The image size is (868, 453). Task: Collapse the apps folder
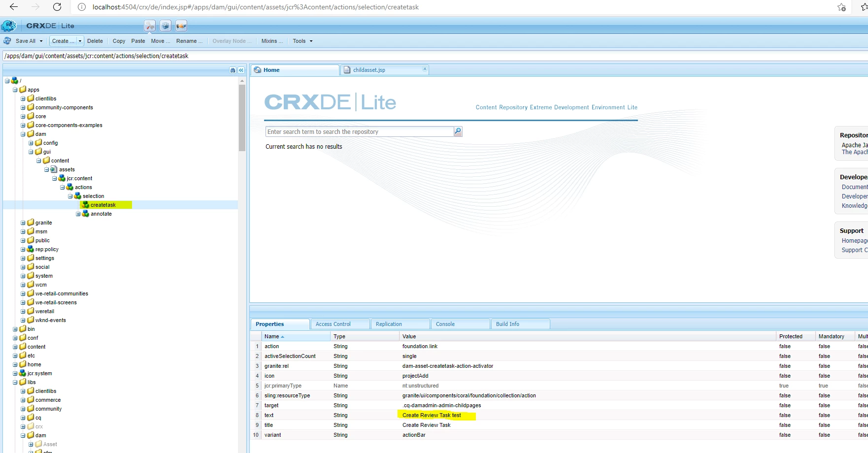[x=15, y=90]
